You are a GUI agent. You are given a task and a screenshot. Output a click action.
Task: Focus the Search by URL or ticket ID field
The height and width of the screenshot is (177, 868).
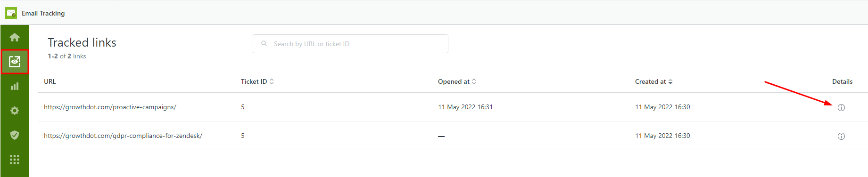click(350, 44)
